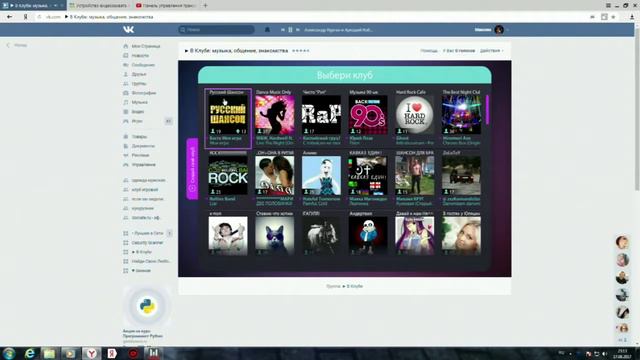Screen dimensions: 640x360
Task: Expand the Действия dropdown
Action: click(x=491, y=51)
